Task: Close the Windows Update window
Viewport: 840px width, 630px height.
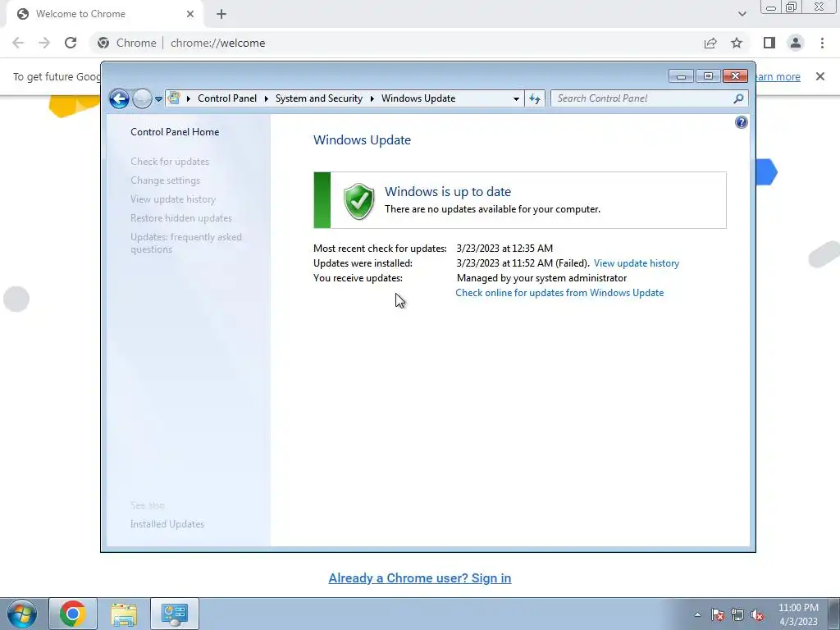Action: 735,76
